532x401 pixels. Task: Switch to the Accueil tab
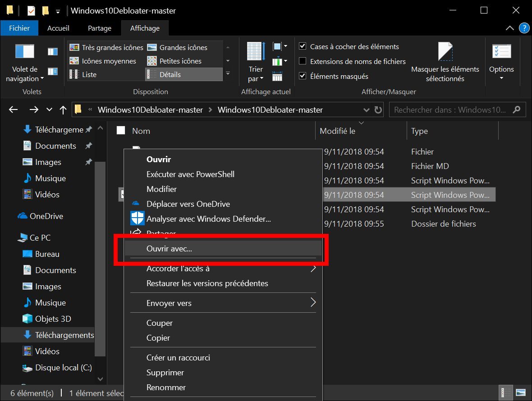click(58, 28)
